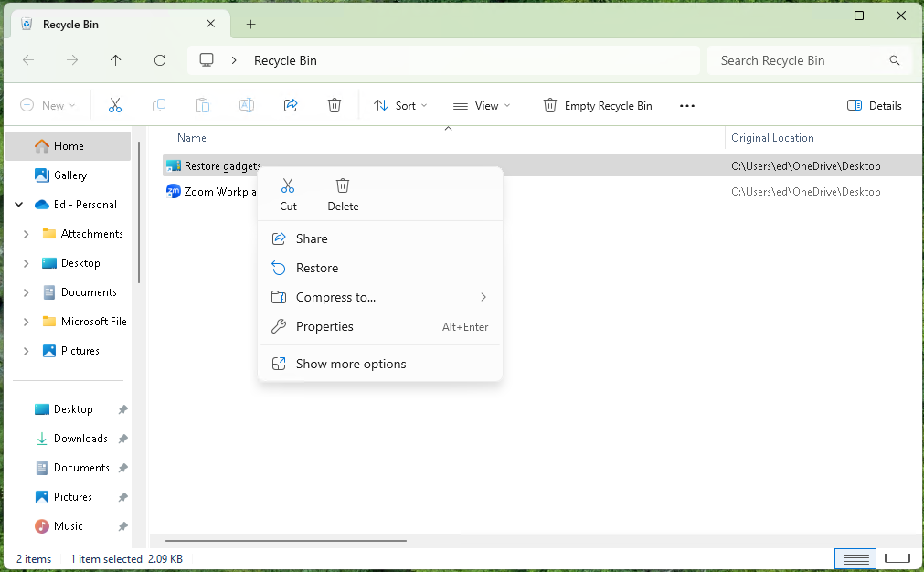The height and width of the screenshot is (572, 924).
Task: Open Ed - Personal OneDrive folder
Action: (85, 205)
